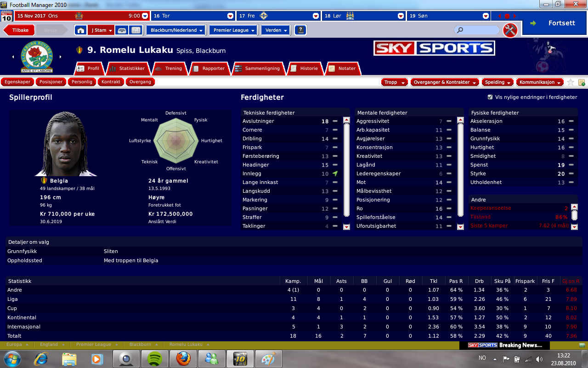
Task: Open the fixture crest on 18 Lør
Action: click(350, 16)
